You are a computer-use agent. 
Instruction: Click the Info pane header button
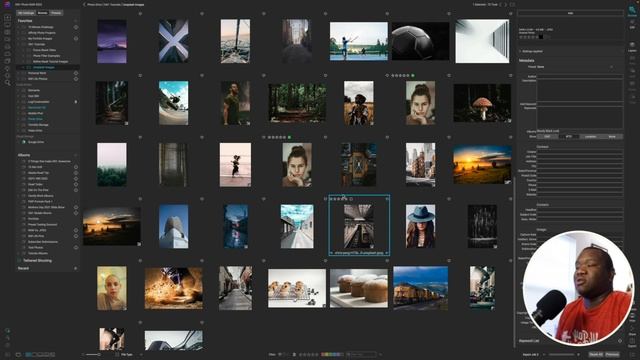(x=570, y=13)
